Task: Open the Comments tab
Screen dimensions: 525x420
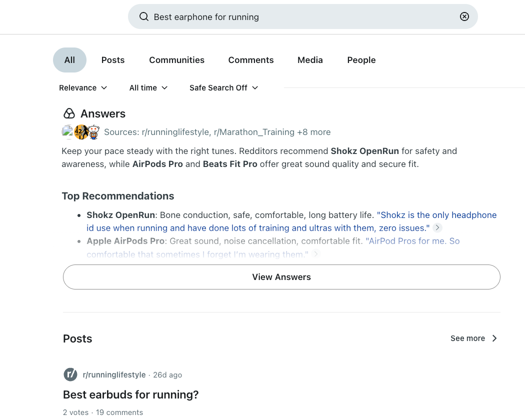Action: point(251,60)
